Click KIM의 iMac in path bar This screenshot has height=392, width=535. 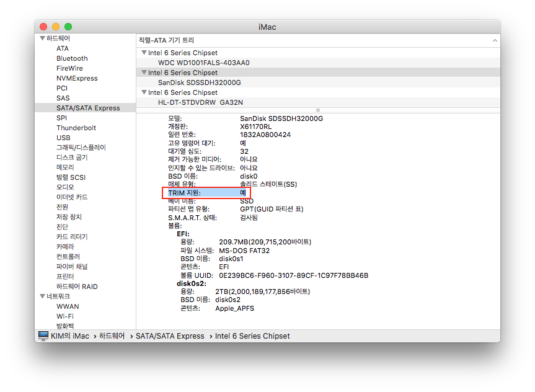pos(70,336)
